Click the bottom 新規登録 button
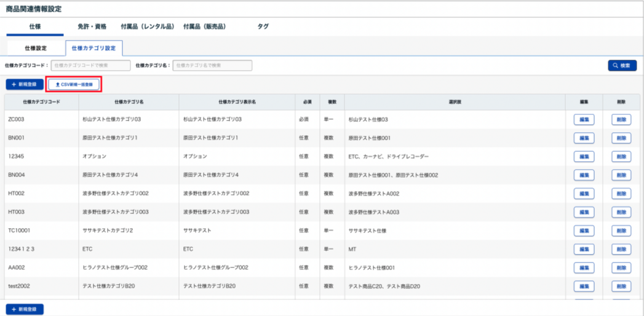The width and height of the screenshot is (644, 316). 25,309
